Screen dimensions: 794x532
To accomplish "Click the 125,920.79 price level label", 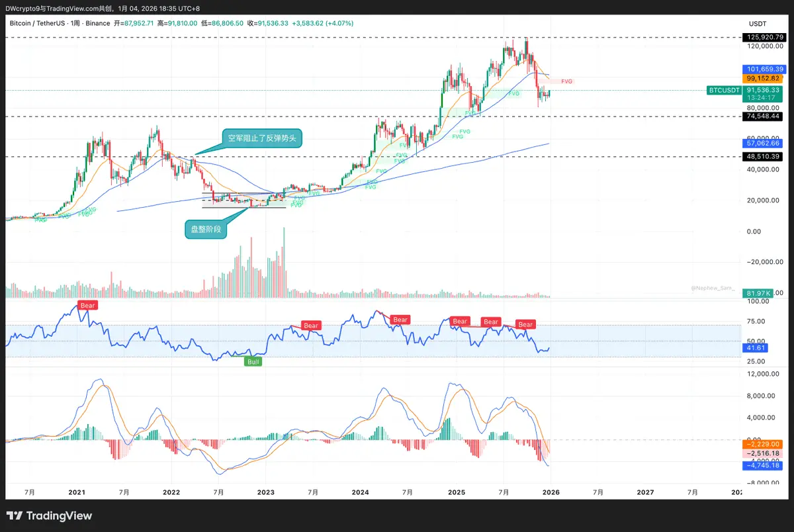I will click(x=764, y=37).
